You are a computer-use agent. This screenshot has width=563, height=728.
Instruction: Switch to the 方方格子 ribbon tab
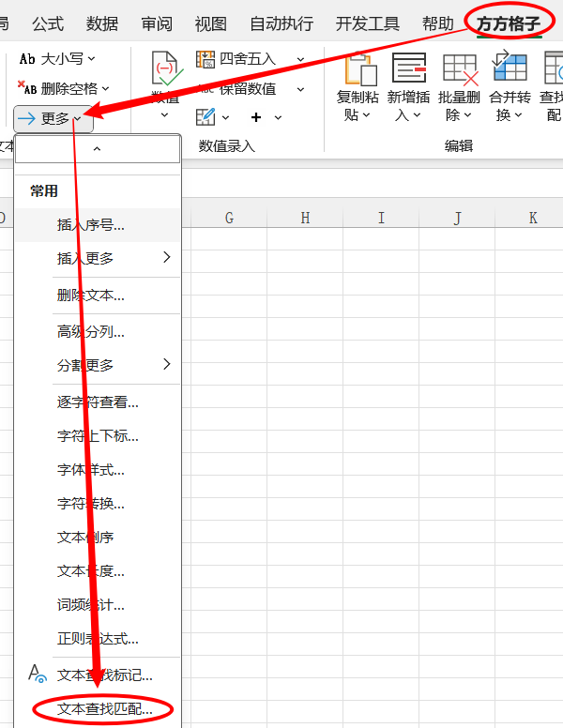click(509, 23)
